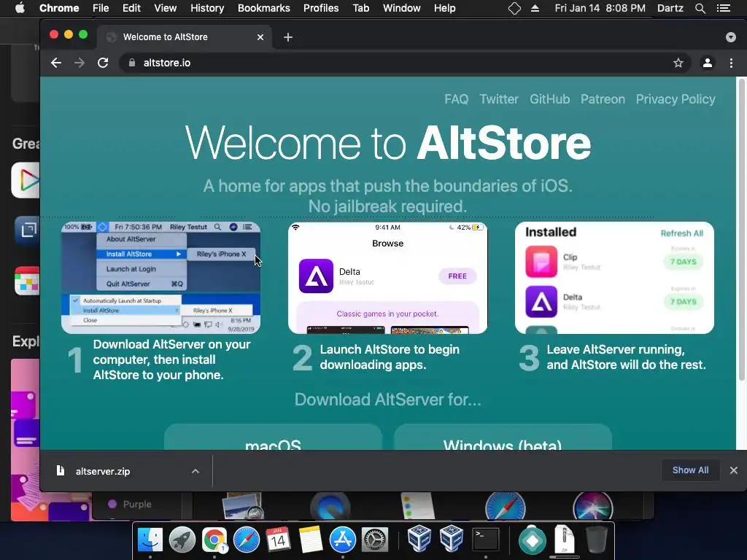Open the History menu
Screen dimensions: 747x560
(x=207, y=8)
